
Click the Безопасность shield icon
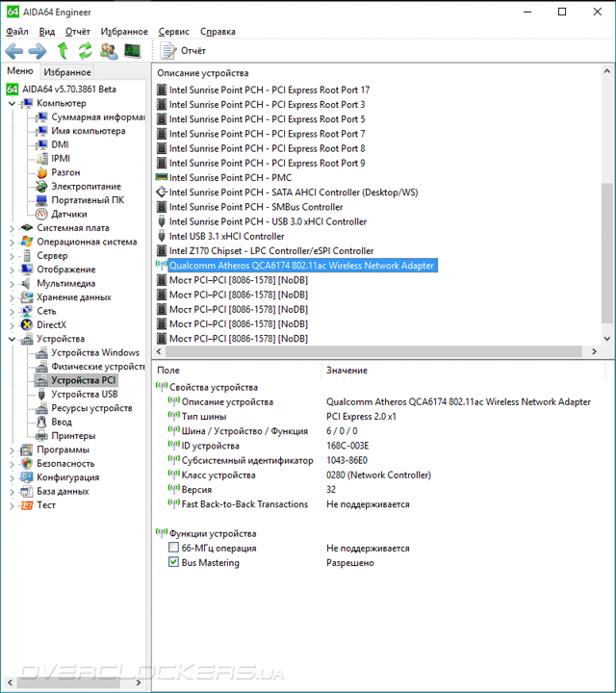click(27, 464)
